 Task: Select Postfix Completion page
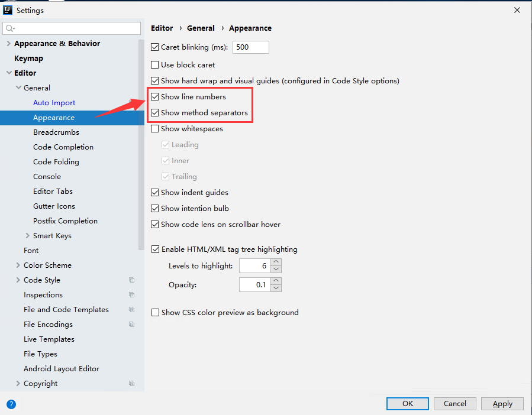tap(65, 221)
